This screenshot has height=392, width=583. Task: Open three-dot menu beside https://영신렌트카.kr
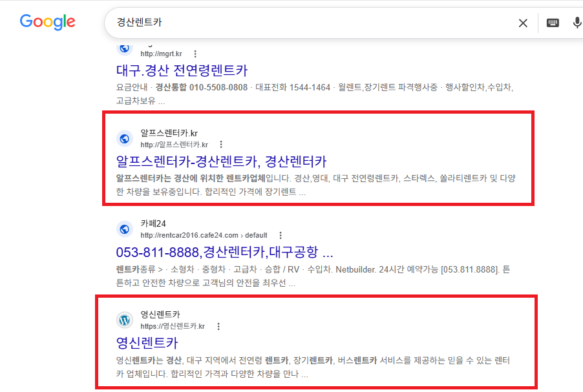tap(218, 326)
